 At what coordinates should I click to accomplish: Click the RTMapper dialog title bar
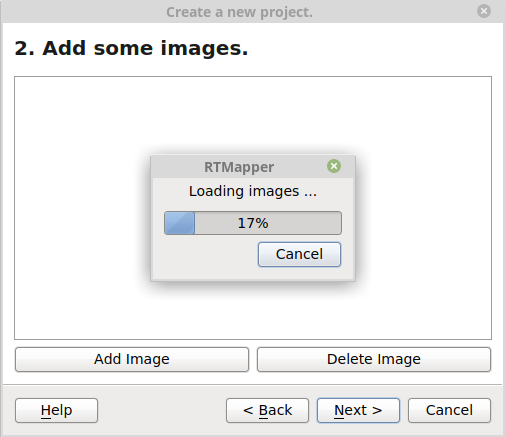(239, 167)
